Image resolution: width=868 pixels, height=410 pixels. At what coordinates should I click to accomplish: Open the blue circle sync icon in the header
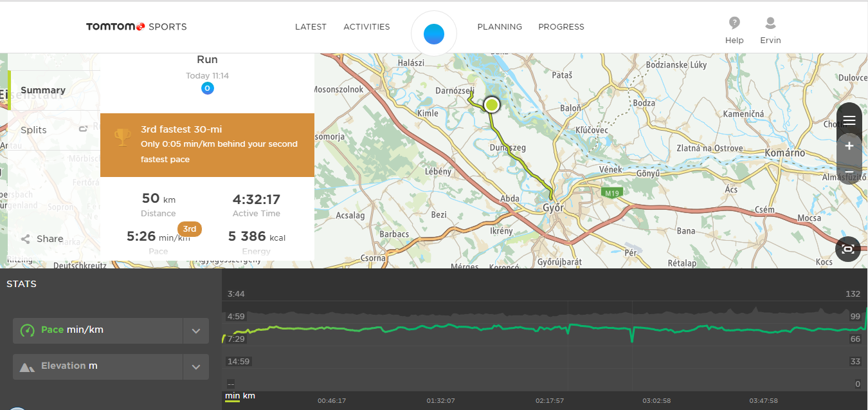pyautogui.click(x=434, y=34)
